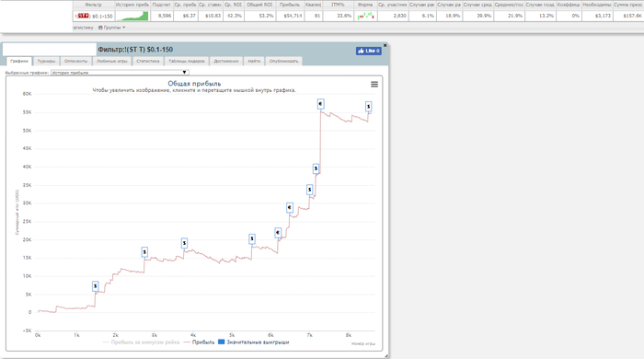Sort by the ITM% column header

click(x=338, y=5)
